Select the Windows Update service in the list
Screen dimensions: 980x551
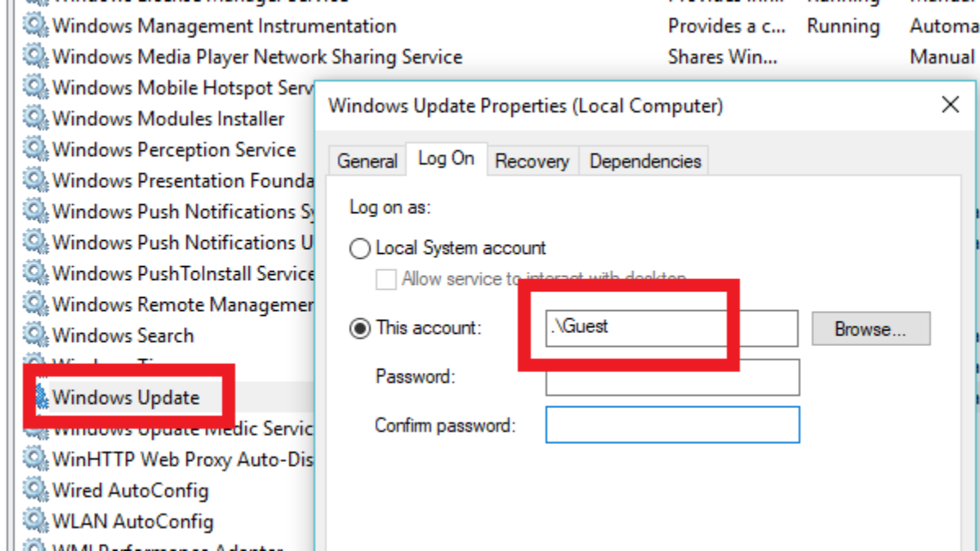126,398
